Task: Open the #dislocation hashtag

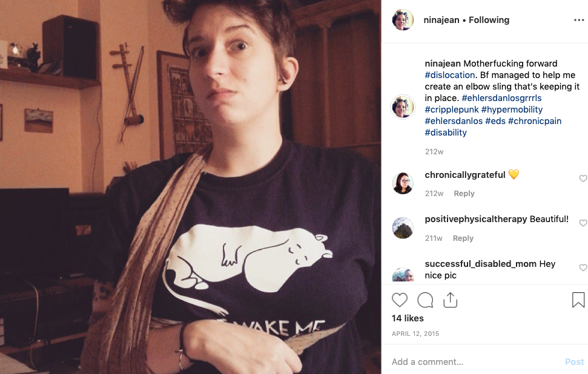Action: click(x=449, y=75)
